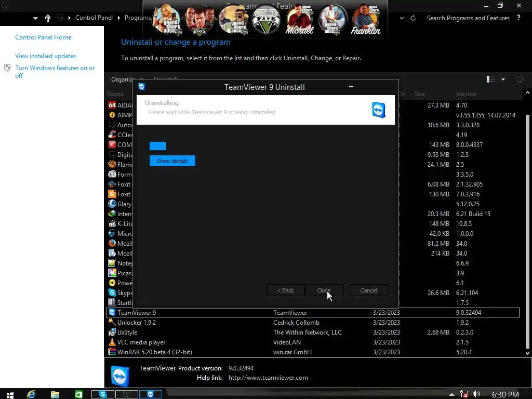The width and height of the screenshot is (532, 399).
Task: Sort list by the Version column header
Action: tap(466, 94)
